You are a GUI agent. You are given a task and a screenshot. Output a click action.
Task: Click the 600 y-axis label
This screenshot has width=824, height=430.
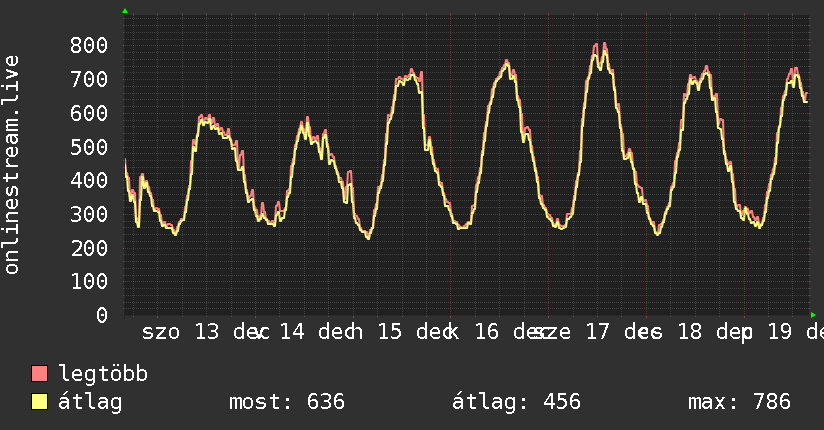coord(89,113)
